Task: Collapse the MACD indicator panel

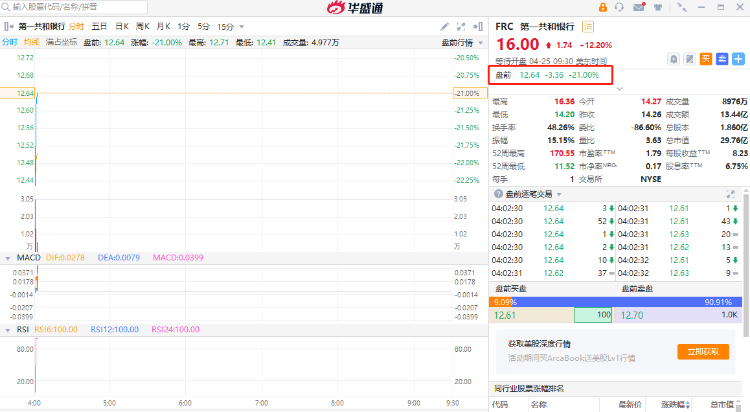Action: (8, 258)
